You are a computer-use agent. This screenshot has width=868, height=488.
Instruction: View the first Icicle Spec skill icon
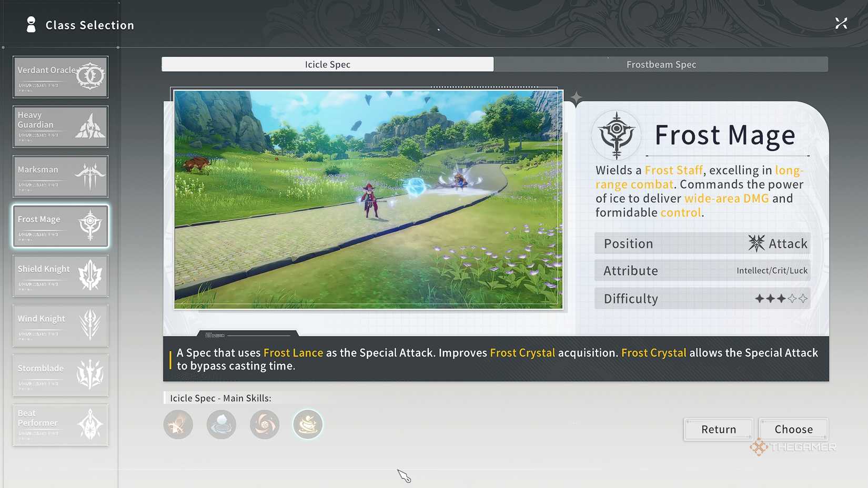coord(178,424)
